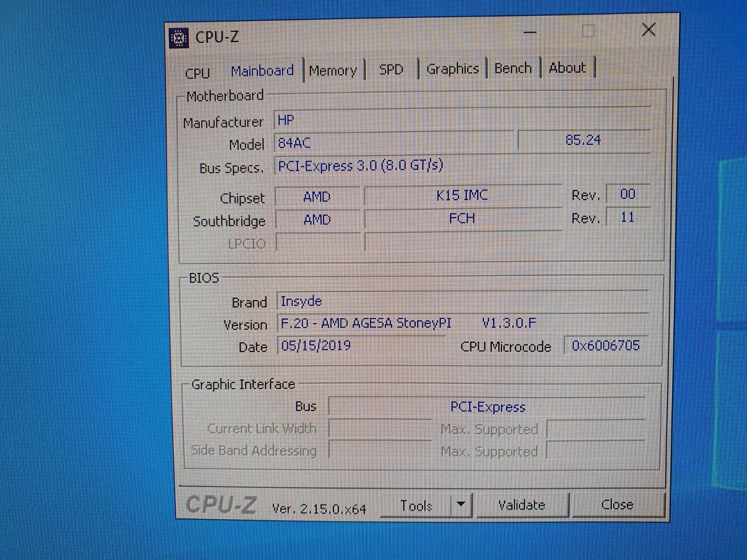
Task: Click the Graphic Interface Bus PCI-Express field
Action: click(x=487, y=407)
